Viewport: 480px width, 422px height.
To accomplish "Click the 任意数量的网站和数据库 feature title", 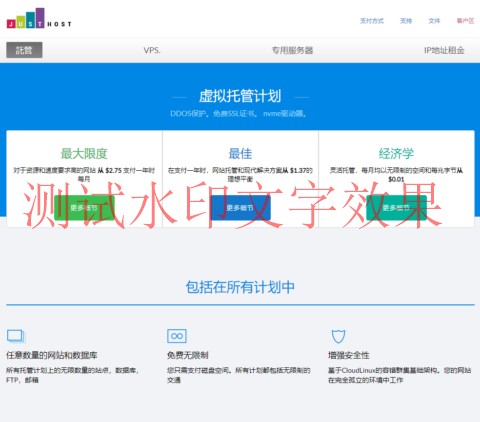I will click(52, 355).
